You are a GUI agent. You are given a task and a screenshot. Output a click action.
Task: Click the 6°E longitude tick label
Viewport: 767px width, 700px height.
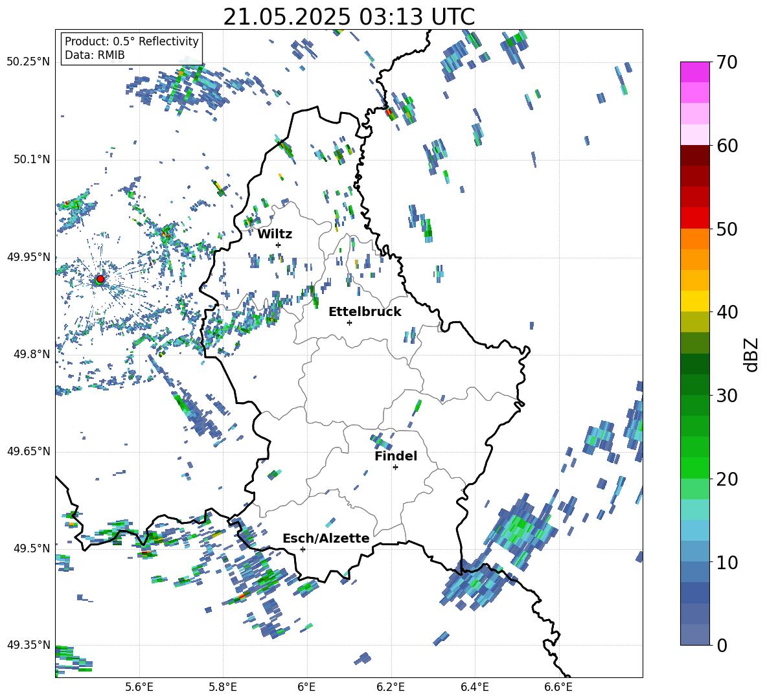point(306,687)
